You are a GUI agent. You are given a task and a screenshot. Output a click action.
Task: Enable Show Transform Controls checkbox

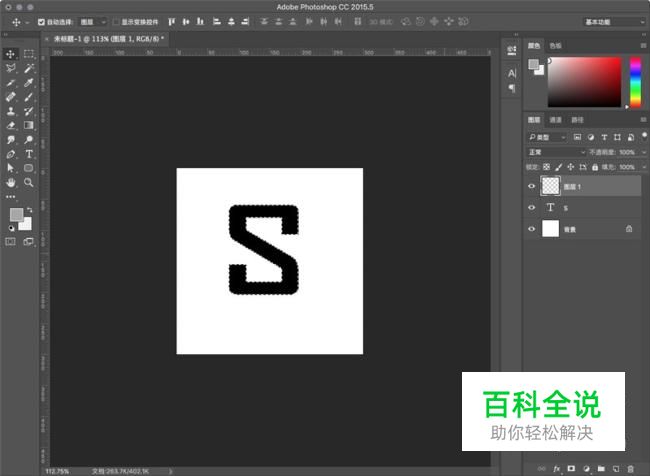(116, 22)
